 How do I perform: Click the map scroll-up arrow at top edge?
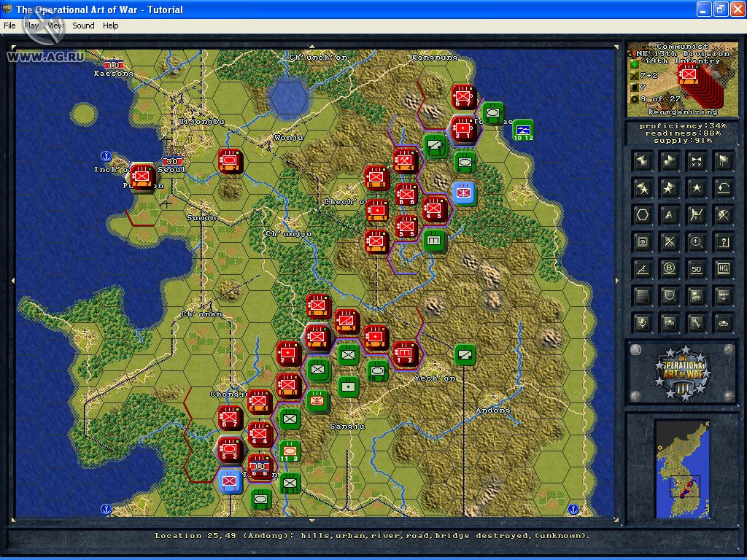click(x=312, y=46)
